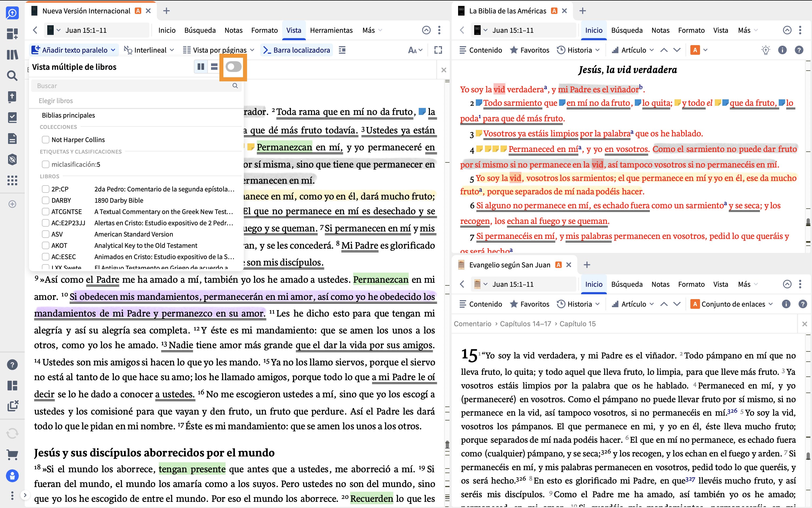Click previous article up arrow in Evangelio panel
This screenshot has height=508, width=812.
(664, 304)
